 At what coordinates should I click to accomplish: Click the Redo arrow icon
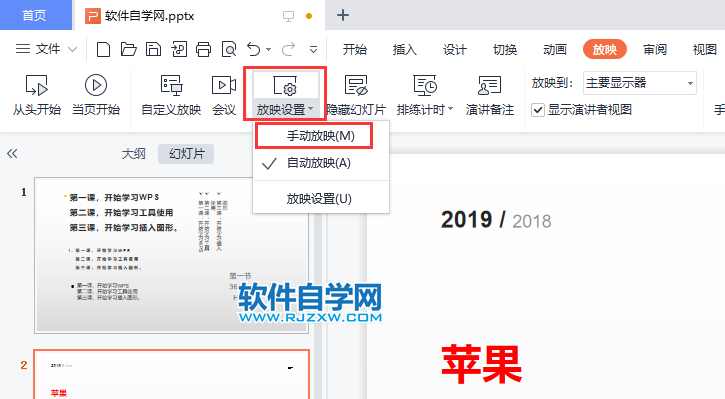pos(289,49)
